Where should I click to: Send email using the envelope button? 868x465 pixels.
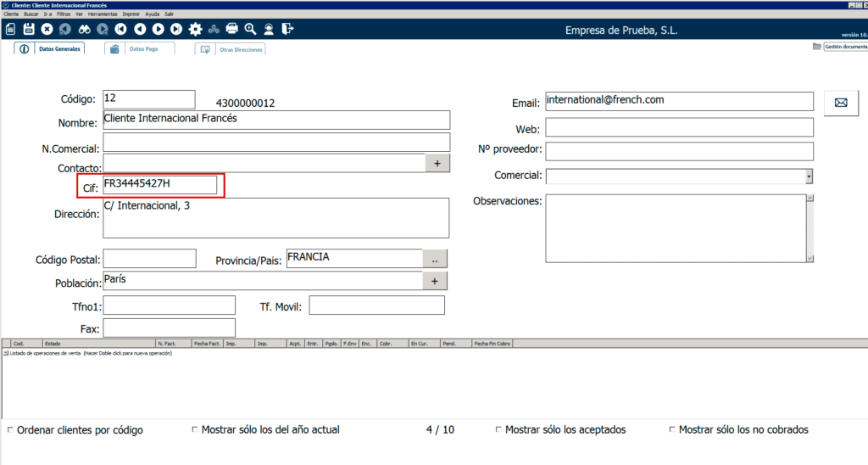coord(841,102)
